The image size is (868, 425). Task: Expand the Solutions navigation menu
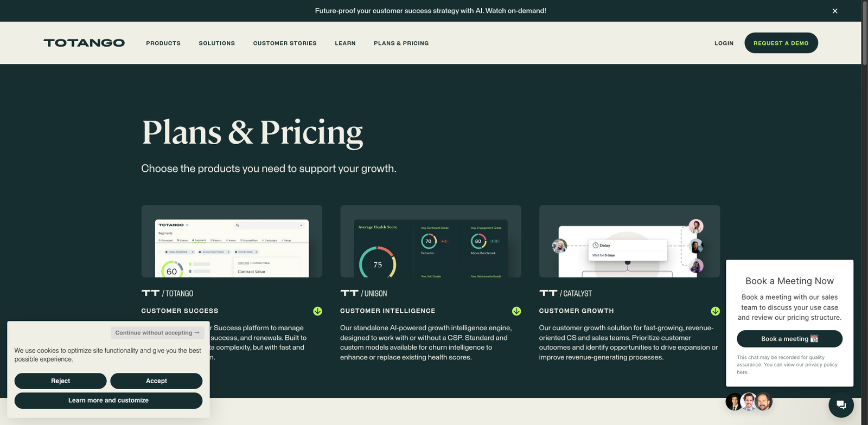(x=216, y=43)
